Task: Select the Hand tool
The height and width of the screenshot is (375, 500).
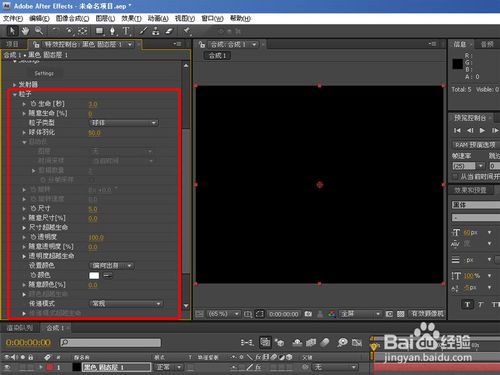Action: (x=25, y=31)
